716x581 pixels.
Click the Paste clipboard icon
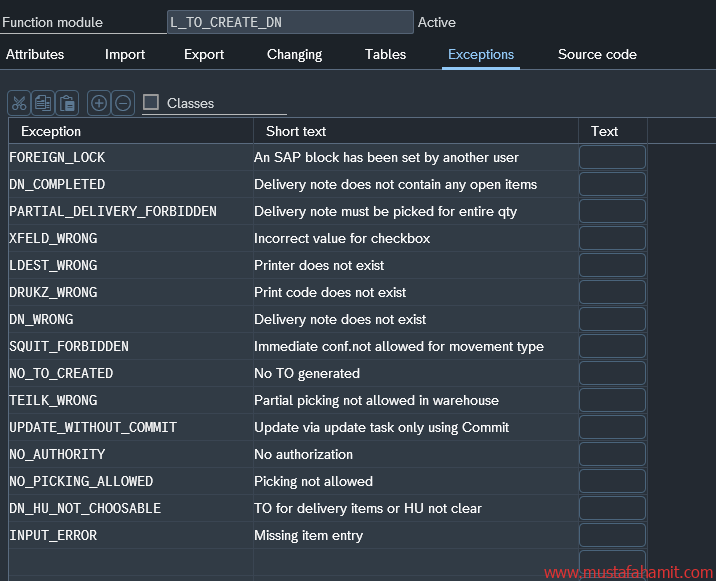tap(67, 103)
